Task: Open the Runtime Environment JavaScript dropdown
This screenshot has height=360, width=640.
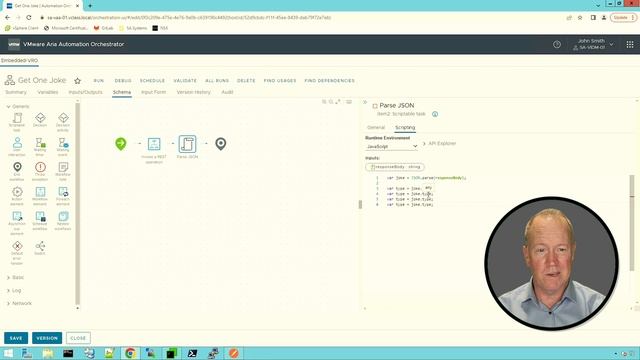Action: coord(391,146)
